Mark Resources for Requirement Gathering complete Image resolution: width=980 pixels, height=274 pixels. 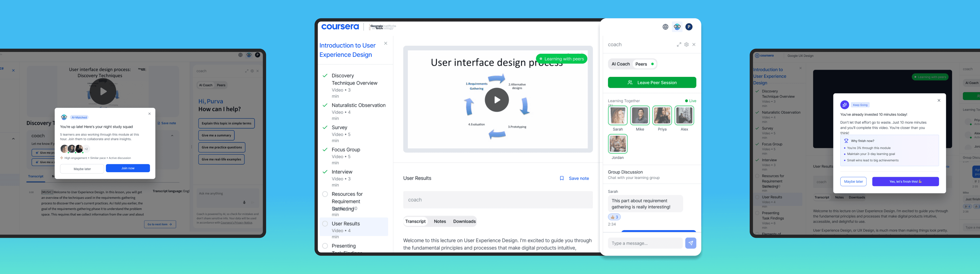click(325, 194)
